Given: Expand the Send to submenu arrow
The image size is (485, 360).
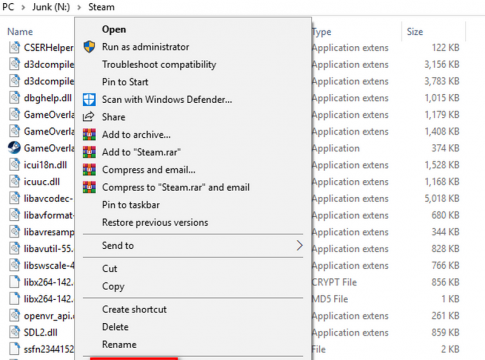Looking at the screenshot, I should pyautogui.click(x=299, y=246).
